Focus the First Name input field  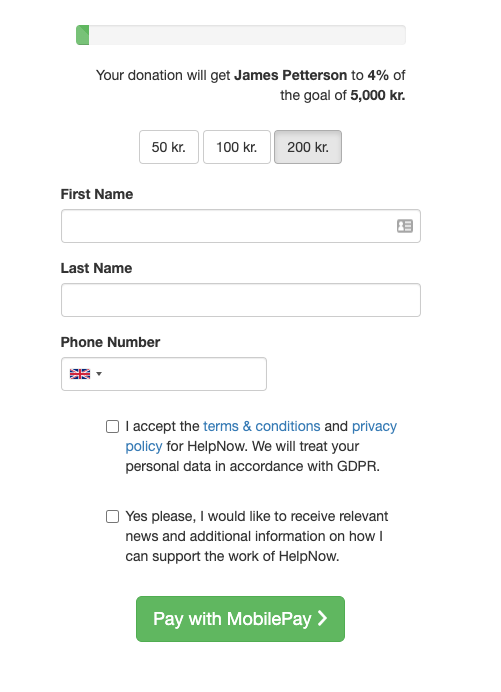pyautogui.click(x=241, y=226)
